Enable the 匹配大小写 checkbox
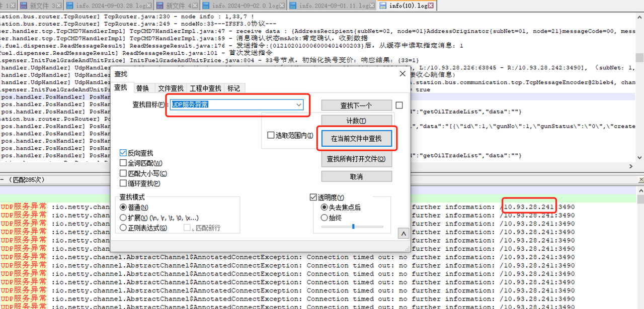 pyautogui.click(x=123, y=173)
